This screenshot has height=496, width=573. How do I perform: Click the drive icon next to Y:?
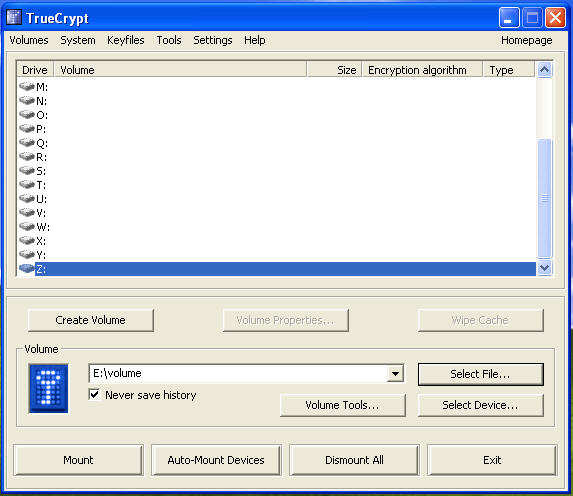(x=26, y=254)
